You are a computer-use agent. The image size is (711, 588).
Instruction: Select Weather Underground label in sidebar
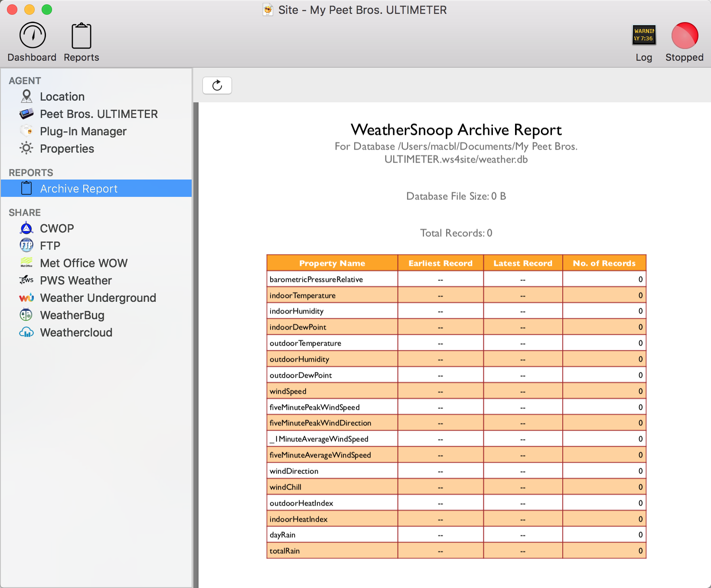pos(98,298)
